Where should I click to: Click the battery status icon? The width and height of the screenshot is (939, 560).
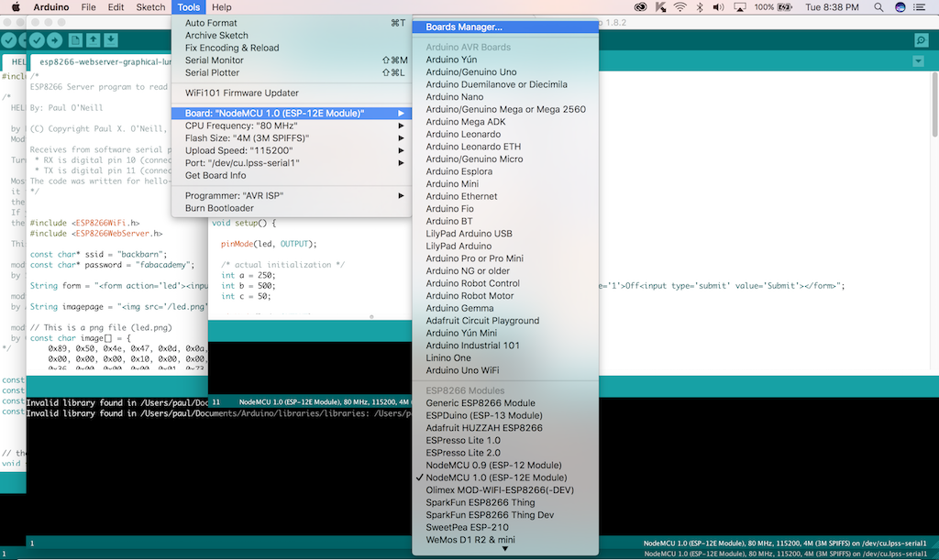(x=785, y=7)
